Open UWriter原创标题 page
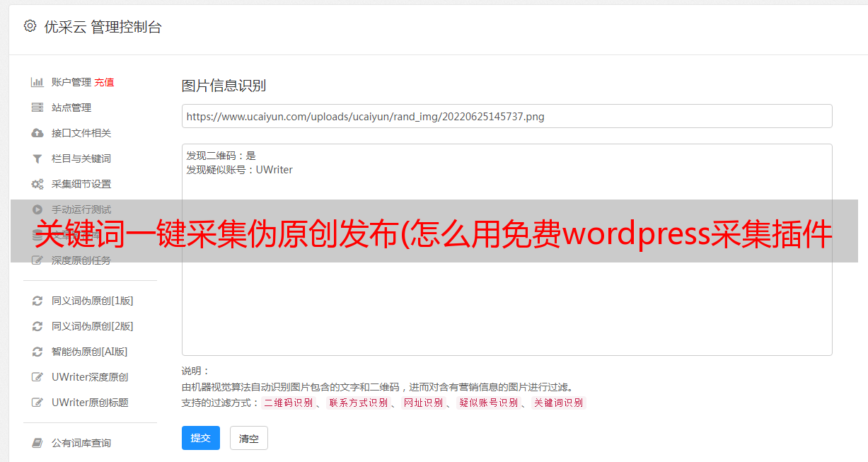Image resolution: width=868 pixels, height=462 pixels. pyautogui.click(x=90, y=403)
